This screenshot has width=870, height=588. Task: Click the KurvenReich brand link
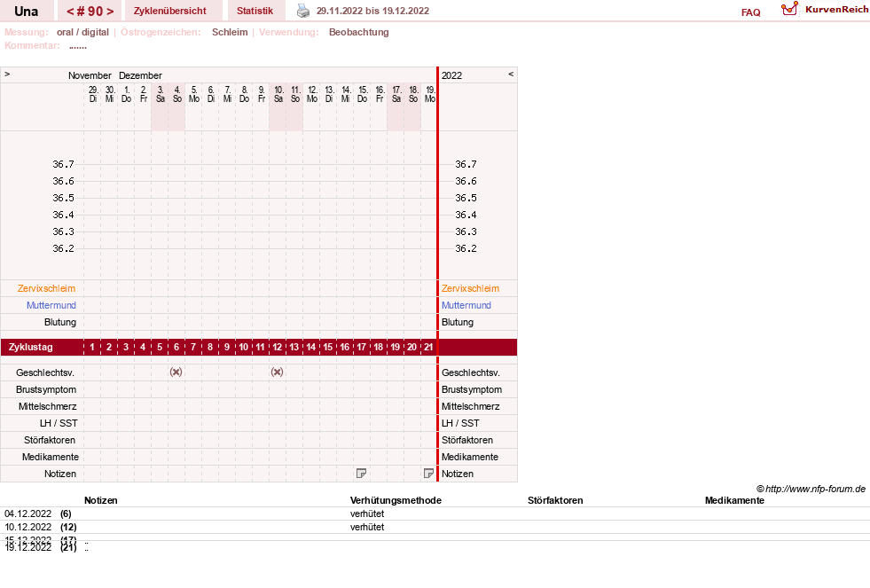click(x=836, y=10)
